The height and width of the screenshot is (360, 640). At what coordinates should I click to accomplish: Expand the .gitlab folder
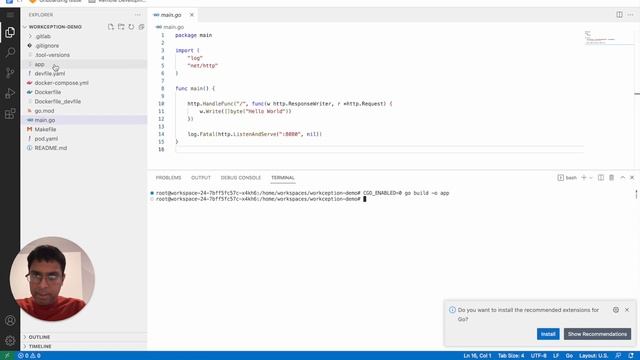click(x=84, y=36)
